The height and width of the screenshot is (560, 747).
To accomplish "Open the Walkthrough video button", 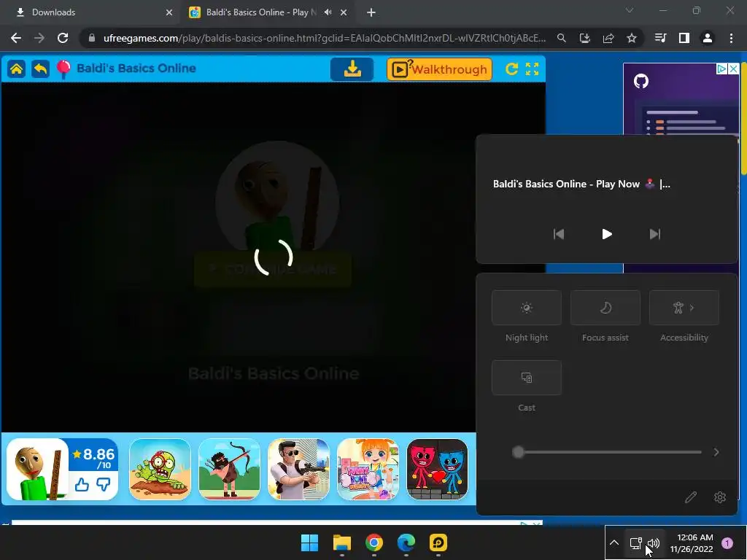I will pyautogui.click(x=439, y=69).
